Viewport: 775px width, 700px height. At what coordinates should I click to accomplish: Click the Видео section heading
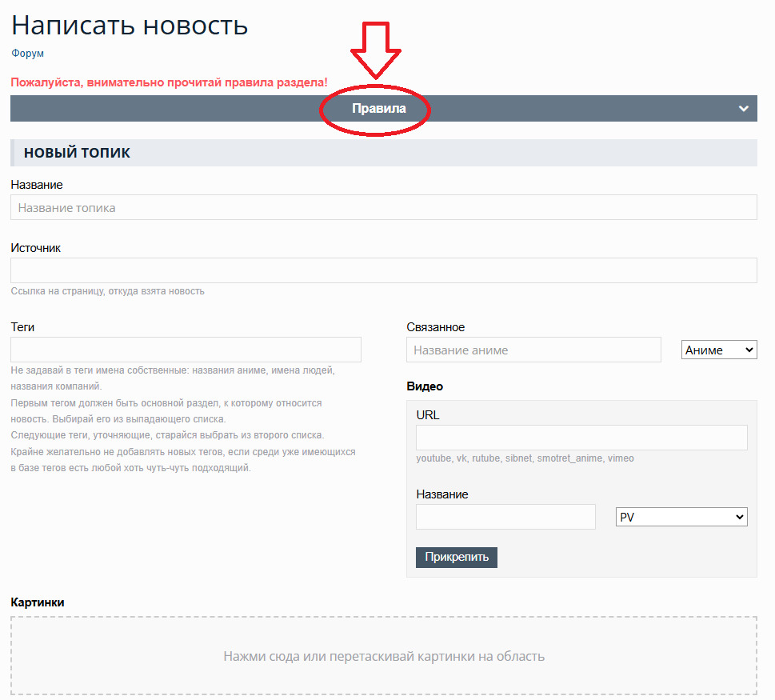pos(424,386)
